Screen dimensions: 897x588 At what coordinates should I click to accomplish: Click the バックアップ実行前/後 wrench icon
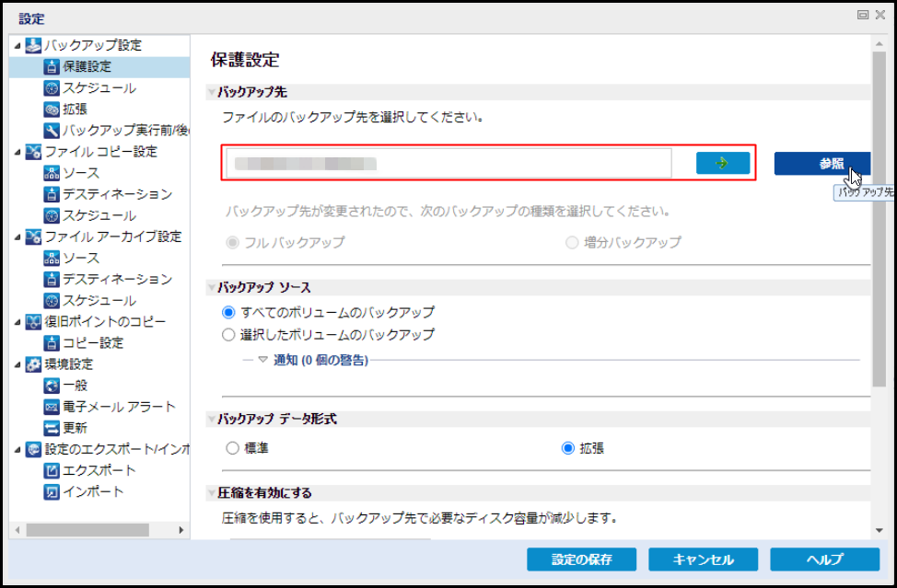(52, 130)
